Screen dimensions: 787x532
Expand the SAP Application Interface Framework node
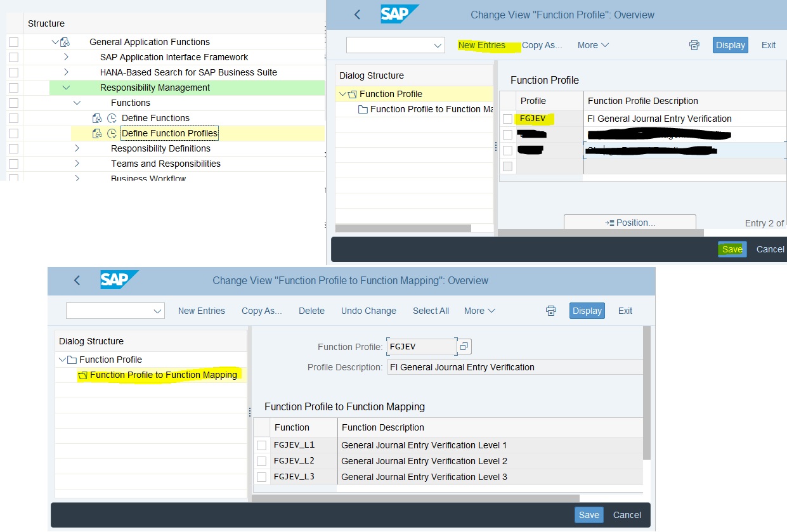pyautogui.click(x=66, y=57)
